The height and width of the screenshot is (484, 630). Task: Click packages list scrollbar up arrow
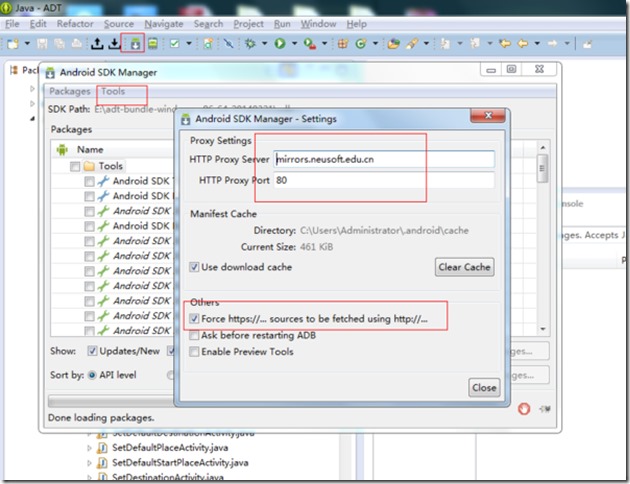pyautogui.click(x=543, y=148)
